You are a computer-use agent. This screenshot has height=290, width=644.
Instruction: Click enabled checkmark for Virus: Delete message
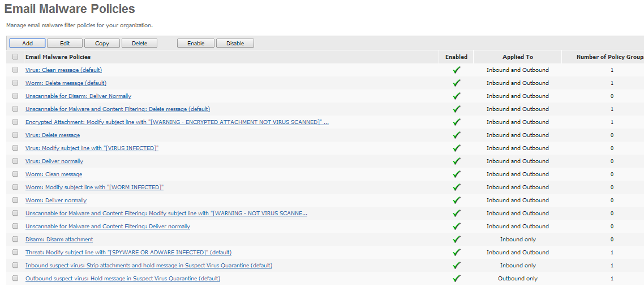tap(456, 135)
